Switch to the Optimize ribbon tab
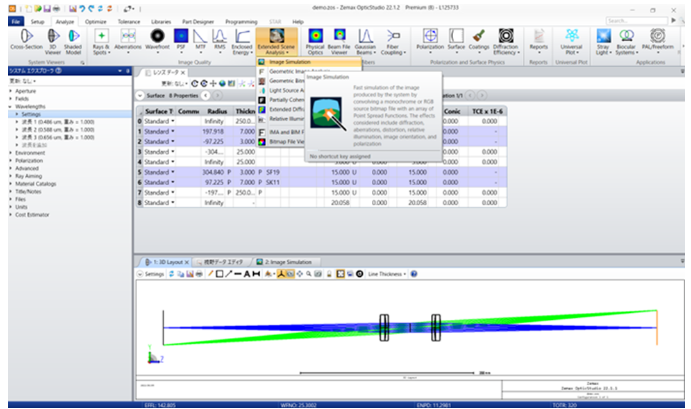Screen dimensions: 691x409 click(96, 21)
